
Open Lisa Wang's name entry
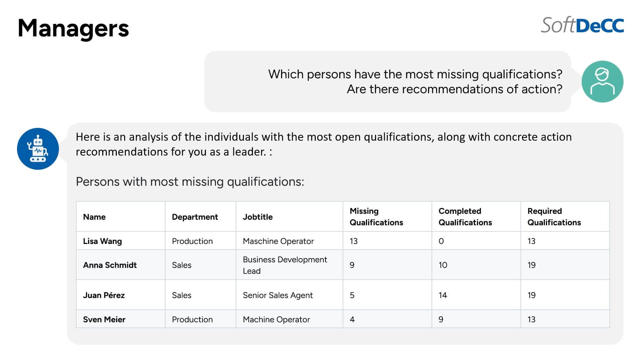click(x=102, y=241)
